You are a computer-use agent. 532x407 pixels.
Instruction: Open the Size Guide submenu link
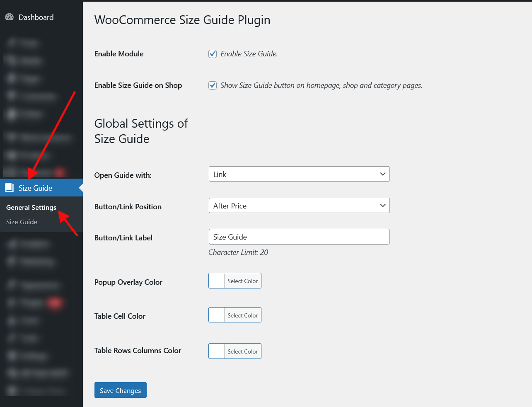tap(22, 222)
